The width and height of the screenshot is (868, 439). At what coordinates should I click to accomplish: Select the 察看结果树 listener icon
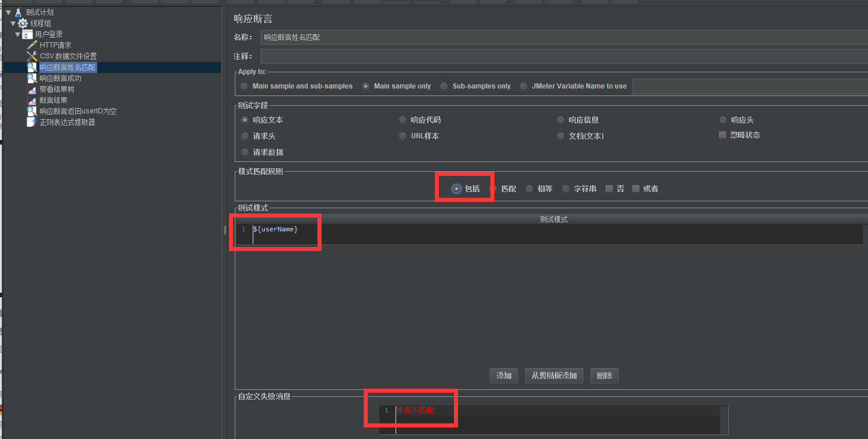point(32,88)
